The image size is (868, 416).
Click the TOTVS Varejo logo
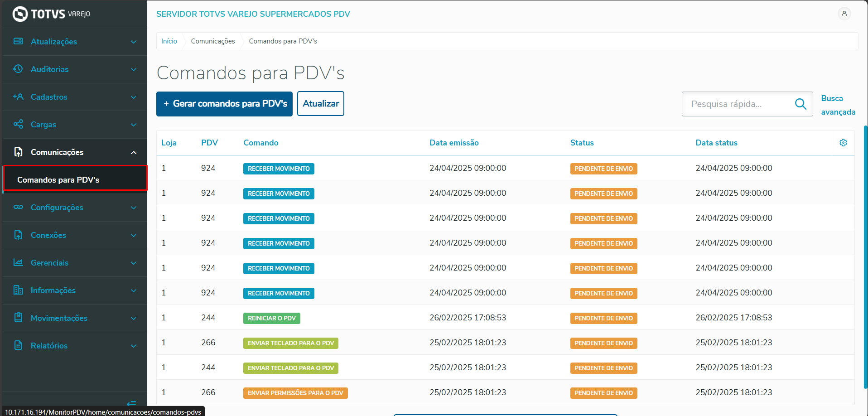click(51, 14)
